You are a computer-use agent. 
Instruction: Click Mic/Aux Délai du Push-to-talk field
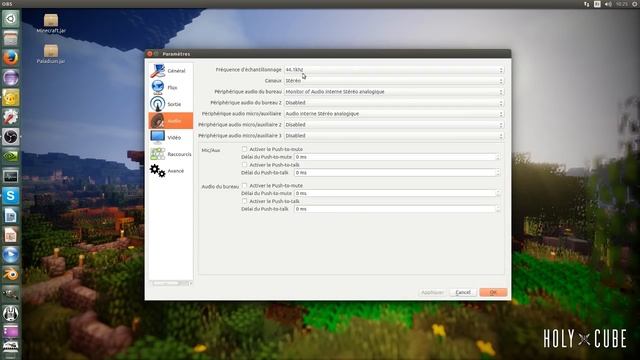coord(397,173)
